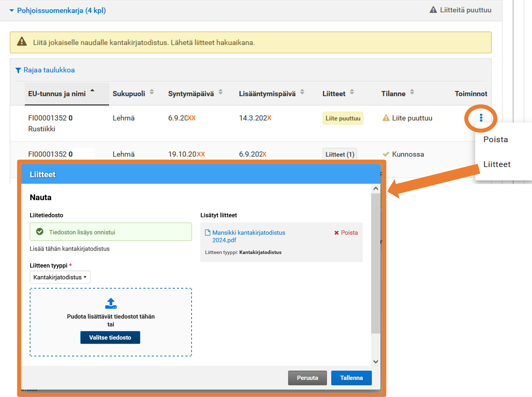Click the Tiedoston lisäys onnistui success icon
The width and height of the screenshot is (532, 397).
(40, 232)
